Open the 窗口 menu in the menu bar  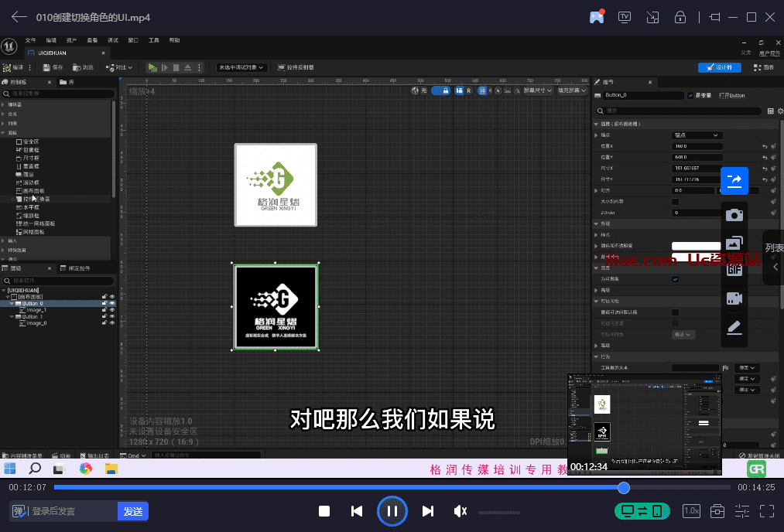[x=133, y=40]
